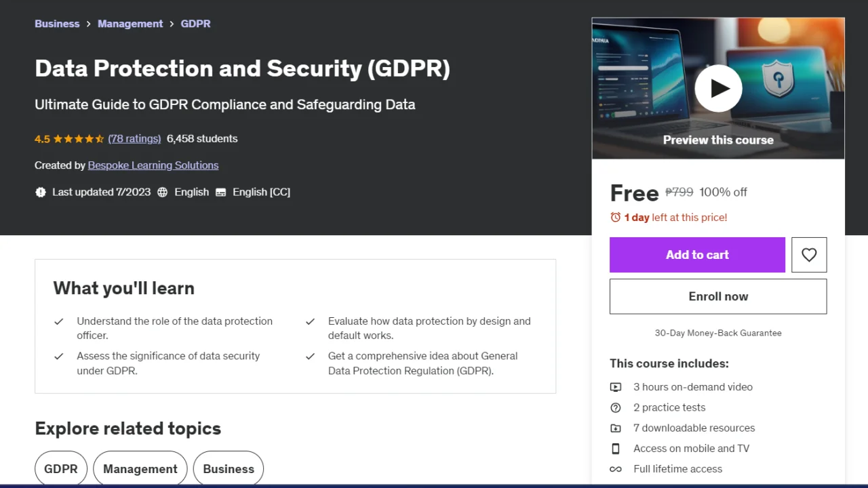Click the globe language icon
The image size is (868, 488).
point(162,192)
